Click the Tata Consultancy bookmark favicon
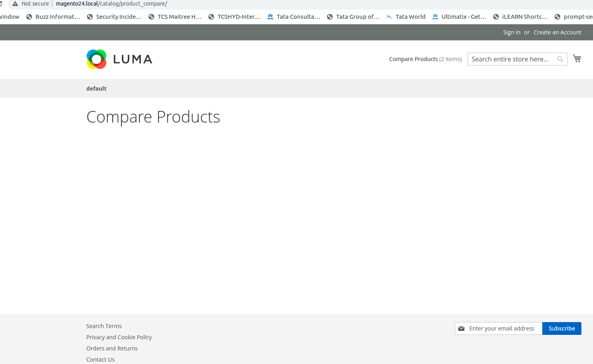 pyautogui.click(x=270, y=17)
